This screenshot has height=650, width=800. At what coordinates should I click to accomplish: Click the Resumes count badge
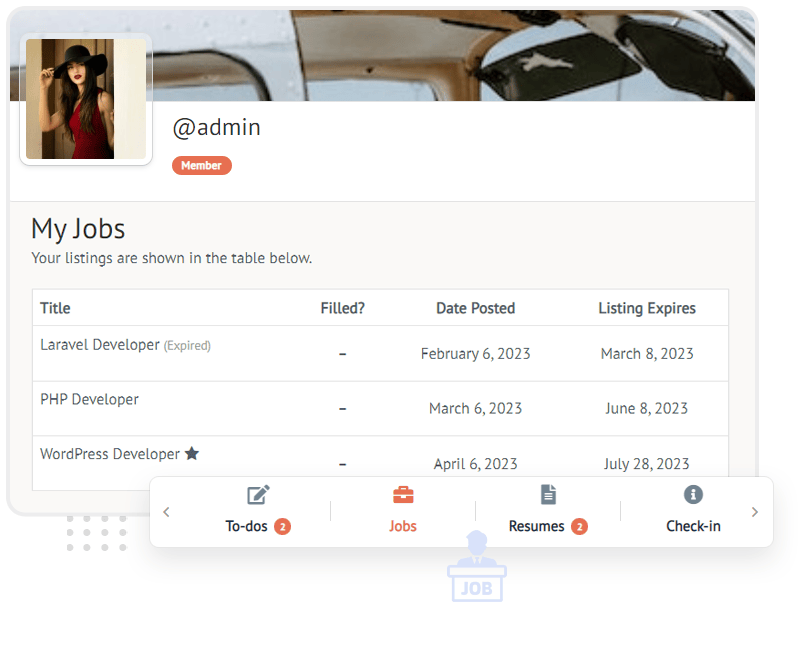click(579, 526)
